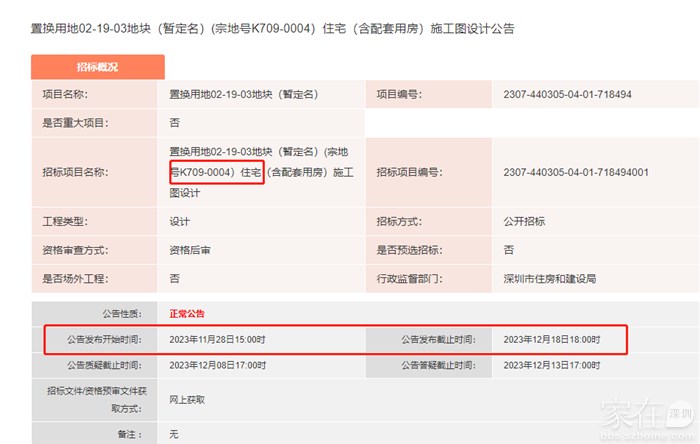Viewport: 700px width, 444px height.
Task: Click the 资格审查方式 value 资格后审
Action: [x=190, y=249]
